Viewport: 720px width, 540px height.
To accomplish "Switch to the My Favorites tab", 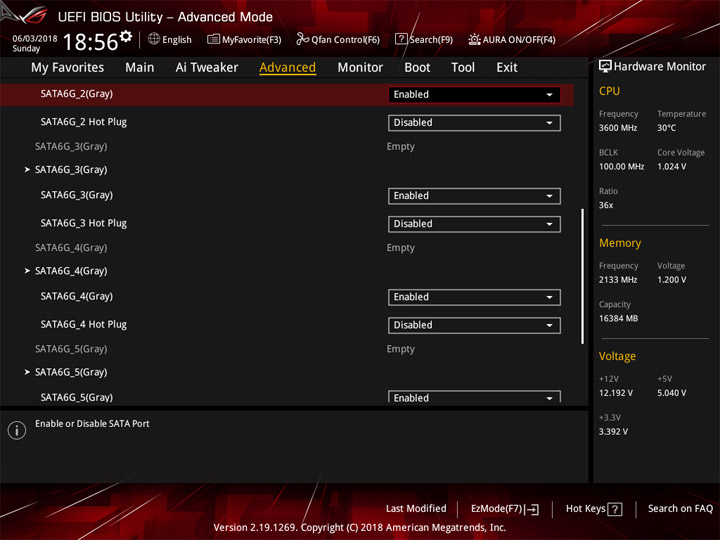I will (68, 68).
